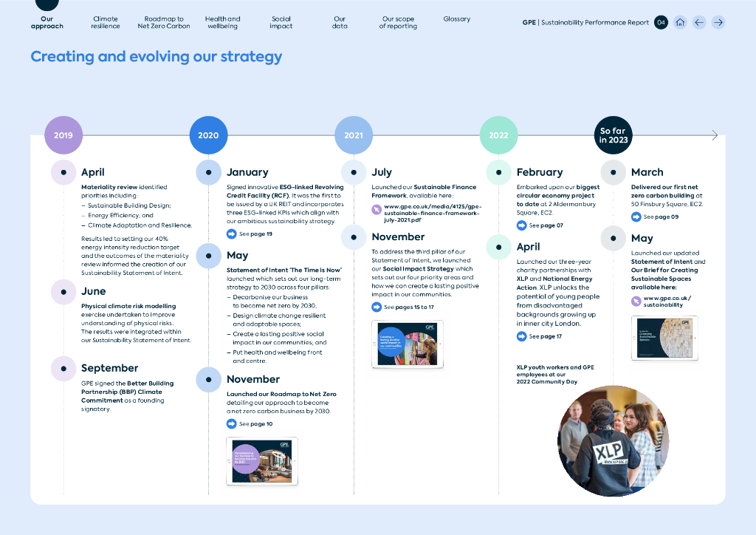Open the Social Impact Strategy tablet thumbnail
The width and height of the screenshot is (756, 535).
[408, 344]
